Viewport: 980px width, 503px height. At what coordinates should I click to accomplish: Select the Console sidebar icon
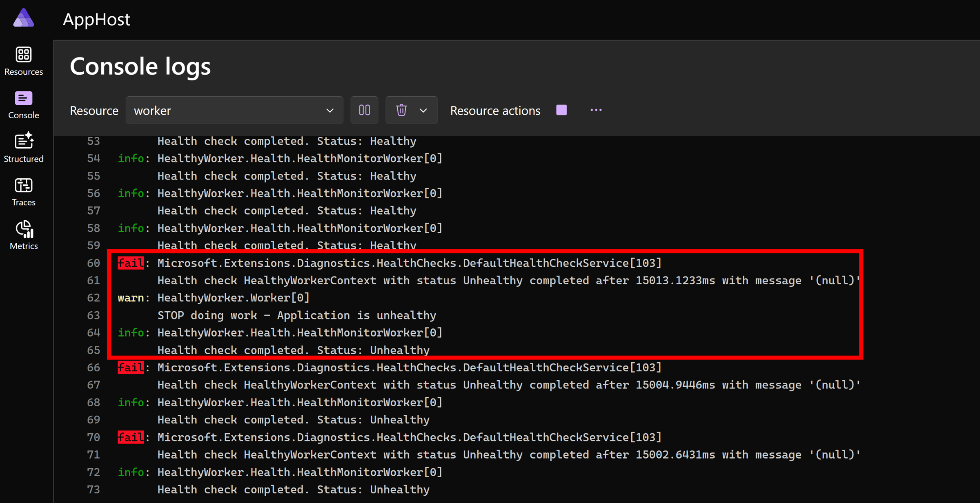pyautogui.click(x=23, y=99)
